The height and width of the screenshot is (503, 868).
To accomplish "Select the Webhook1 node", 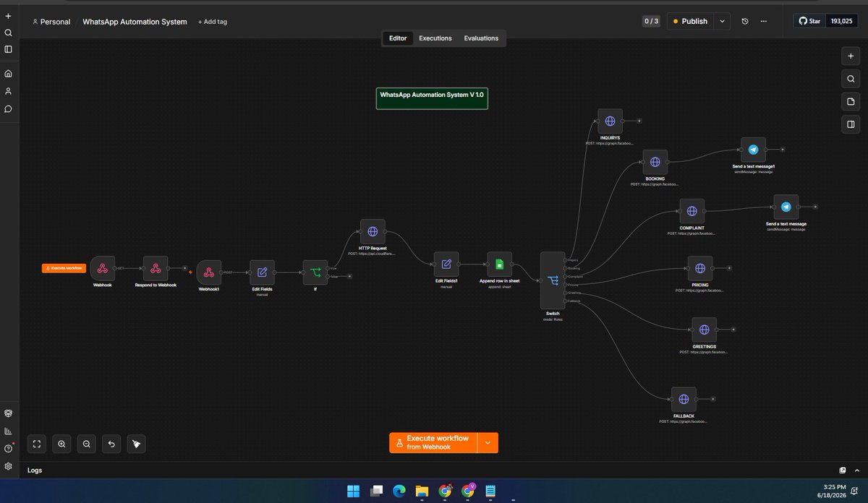I will (208, 272).
